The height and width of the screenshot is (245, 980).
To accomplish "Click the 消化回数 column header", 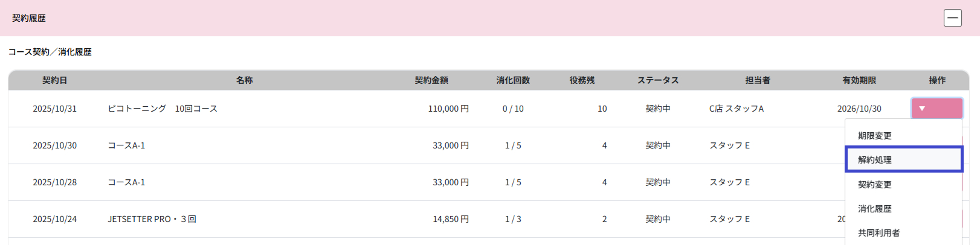I will tap(513, 80).
